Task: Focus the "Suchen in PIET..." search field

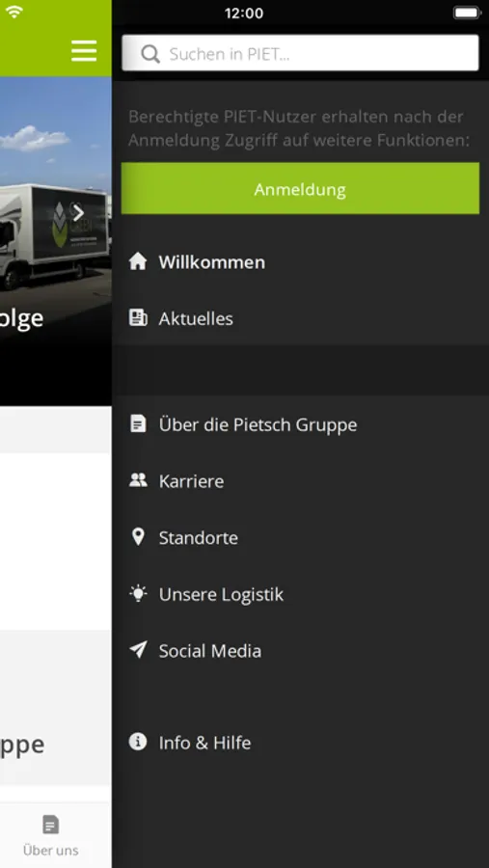Action: (x=300, y=53)
